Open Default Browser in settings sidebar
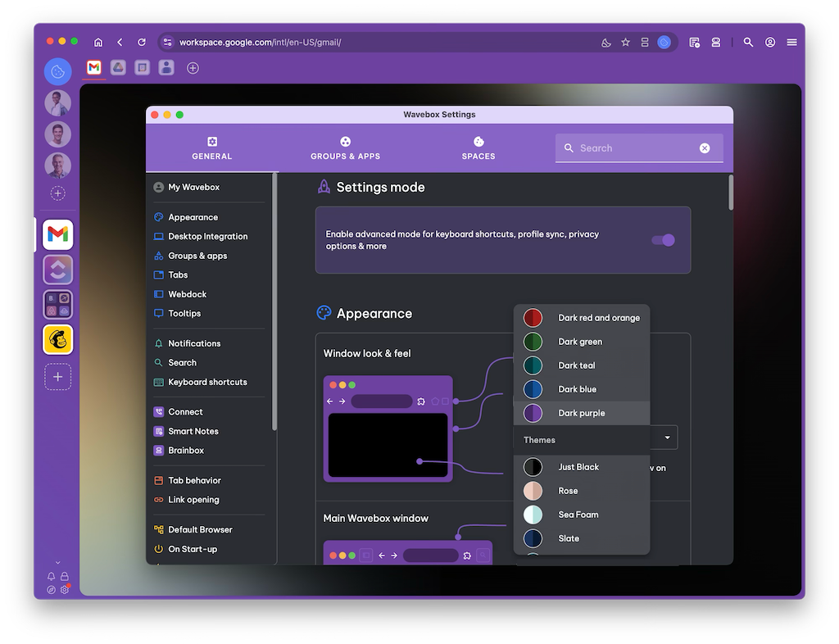The image size is (839, 644). point(193,529)
